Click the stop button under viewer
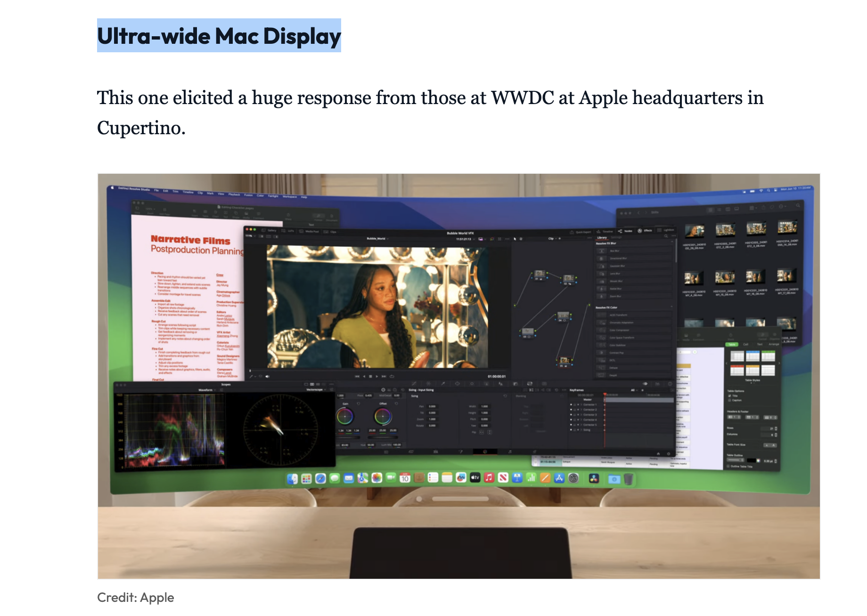This screenshot has width=867, height=616. (370, 376)
